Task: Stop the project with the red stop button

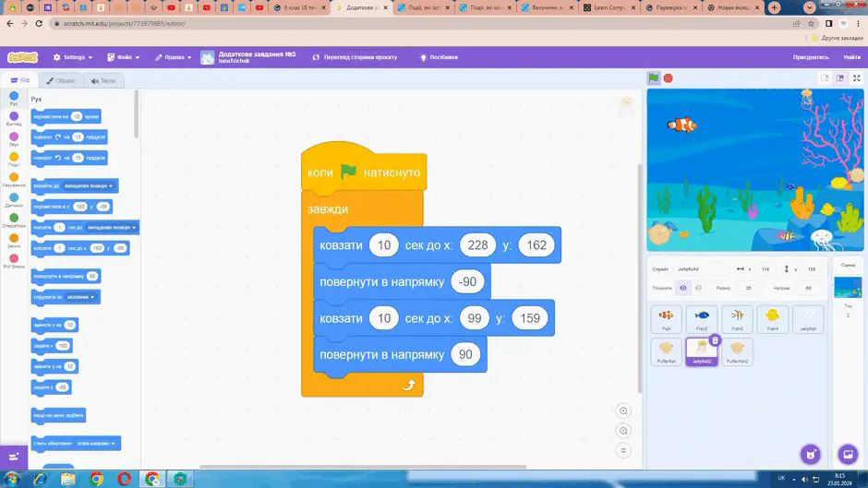Action: coord(669,78)
